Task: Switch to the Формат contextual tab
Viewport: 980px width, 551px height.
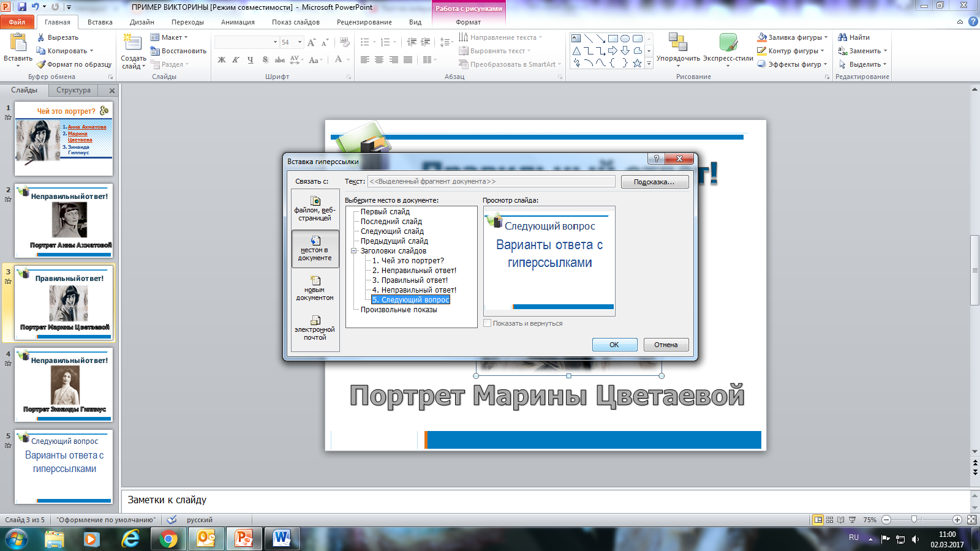Action: point(469,22)
